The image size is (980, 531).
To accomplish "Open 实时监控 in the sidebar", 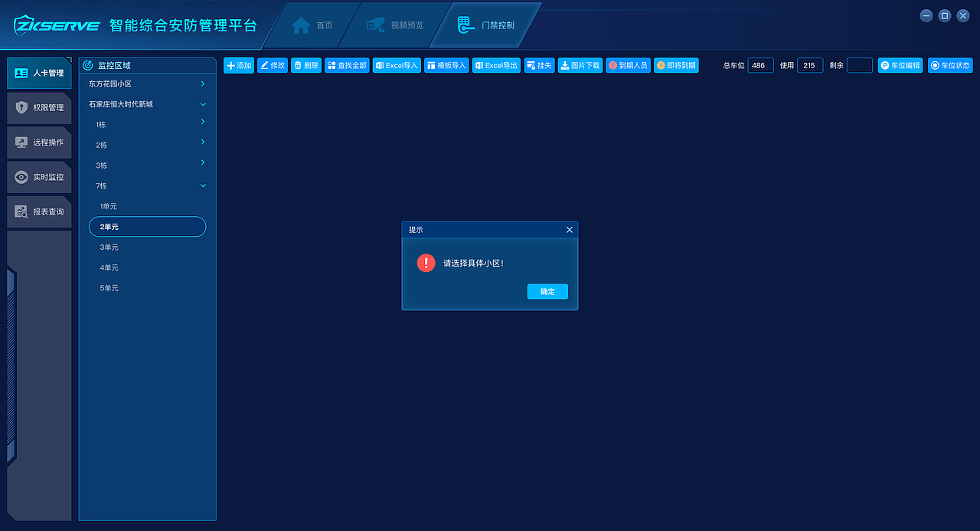I will pyautogui.click(x=39, y=177).
